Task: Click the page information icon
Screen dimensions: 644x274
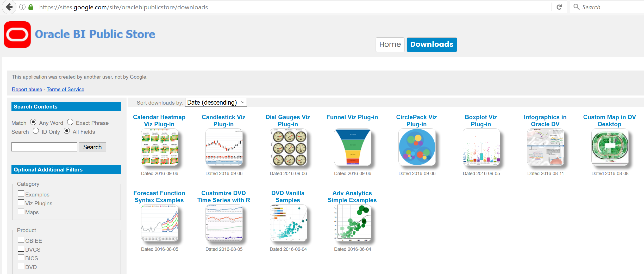Action: 22,7
